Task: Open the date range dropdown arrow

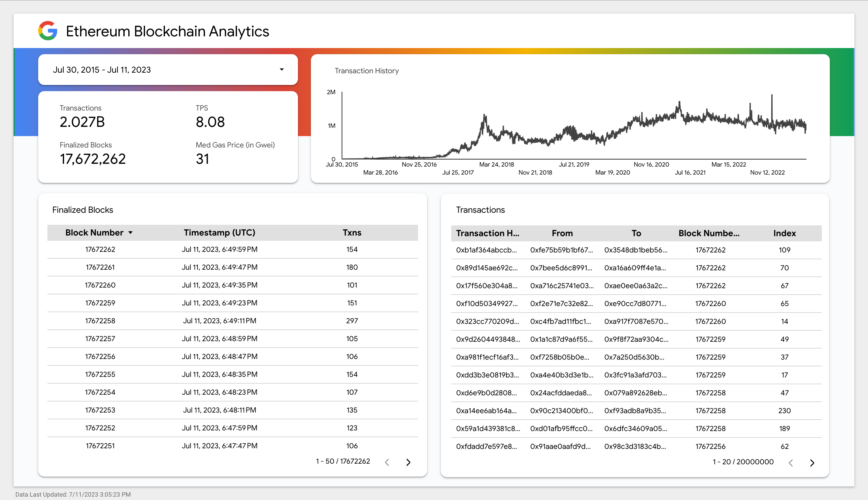Action: click(281, 70)
